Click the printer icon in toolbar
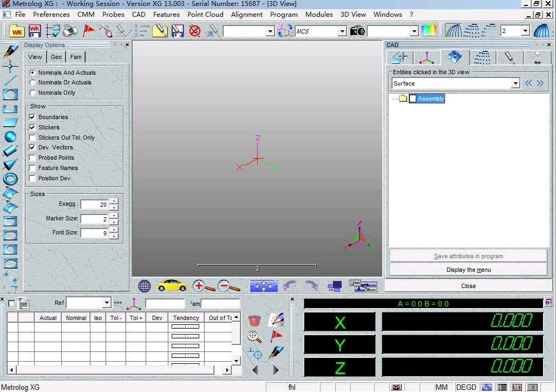 point(70,31)
